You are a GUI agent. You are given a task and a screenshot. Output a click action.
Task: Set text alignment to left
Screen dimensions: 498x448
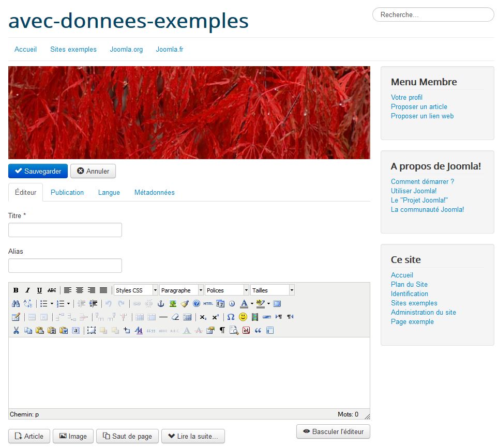(x=67, y=290)
